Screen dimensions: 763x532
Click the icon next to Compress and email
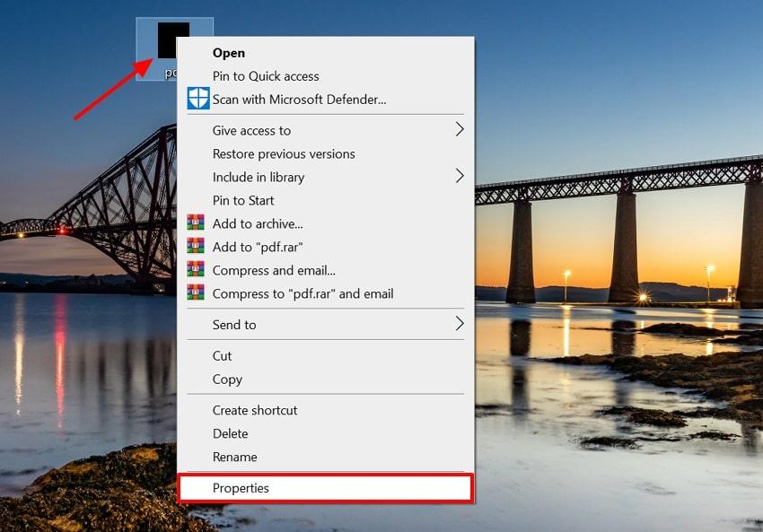(197, 270)
